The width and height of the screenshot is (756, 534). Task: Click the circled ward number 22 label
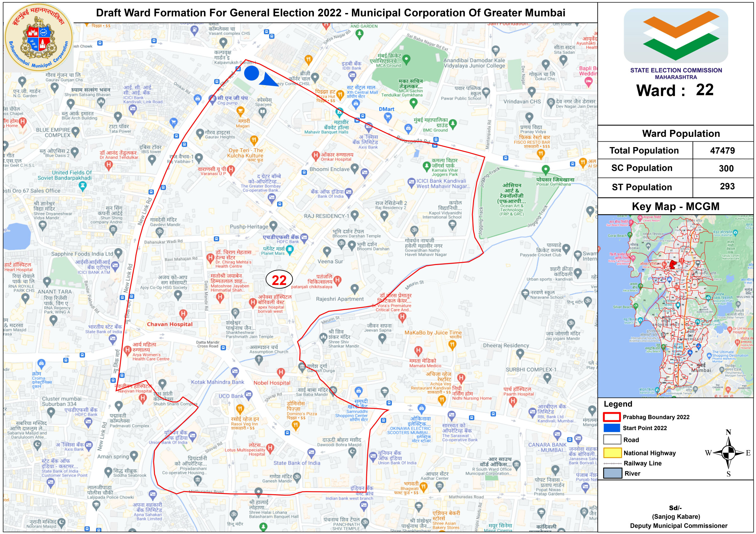tap(279, 280)
